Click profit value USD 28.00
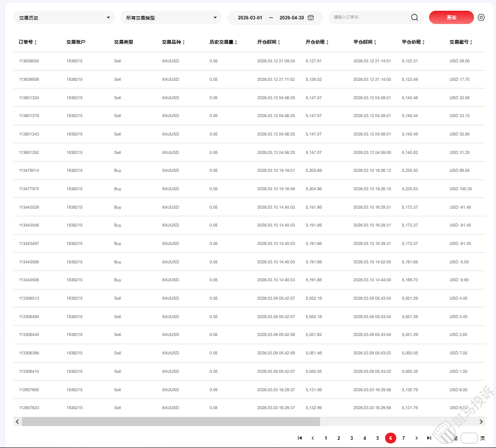The height and width of the screenshot is (448, 496). [x=460, y=61]
